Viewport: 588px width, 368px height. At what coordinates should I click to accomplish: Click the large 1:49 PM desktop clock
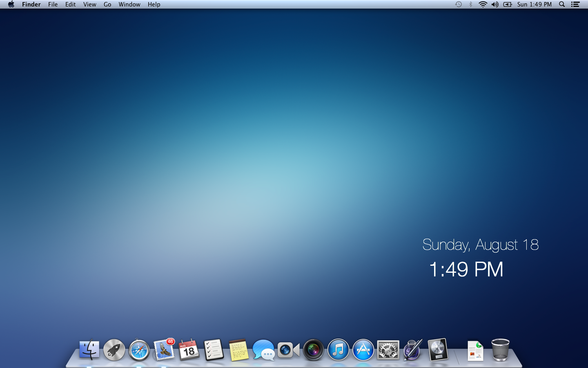pos(466,269)
